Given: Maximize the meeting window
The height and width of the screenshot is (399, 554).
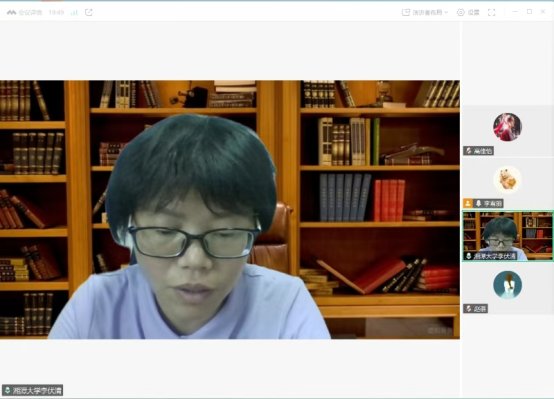Looking at the screenshot, I should (529, 12).
